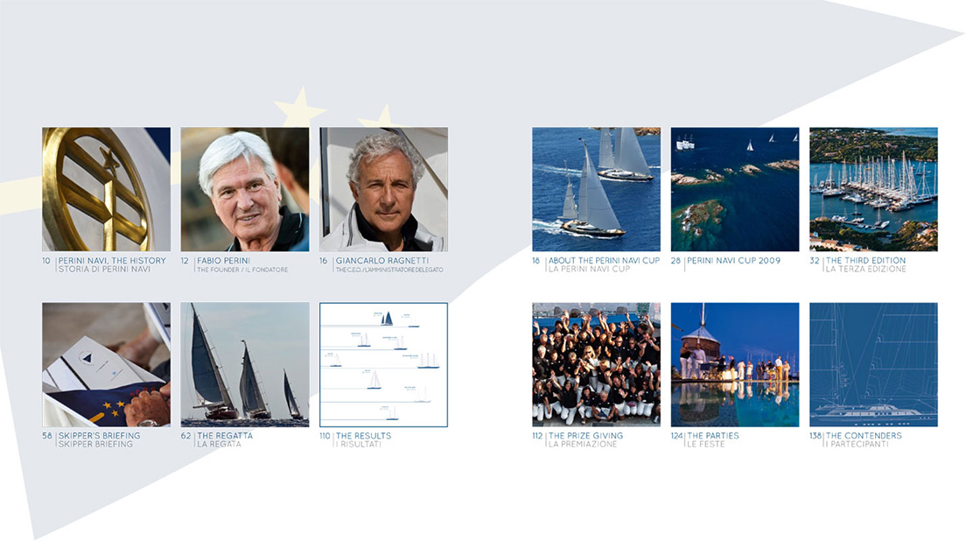Image resolution: width=980 pixels, height=541 pixels.
Task: Open the Results chart thumbnail
Action: pyautogui.click(x=384, y=365)
